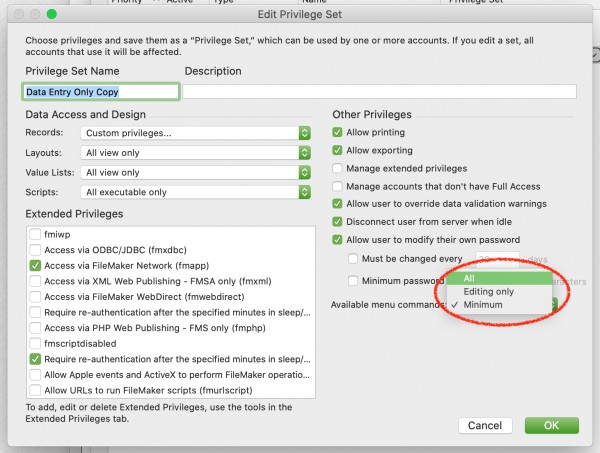Click the Privilege Set Name field
The width and height of the screenshot is (600, 453).
100,91
